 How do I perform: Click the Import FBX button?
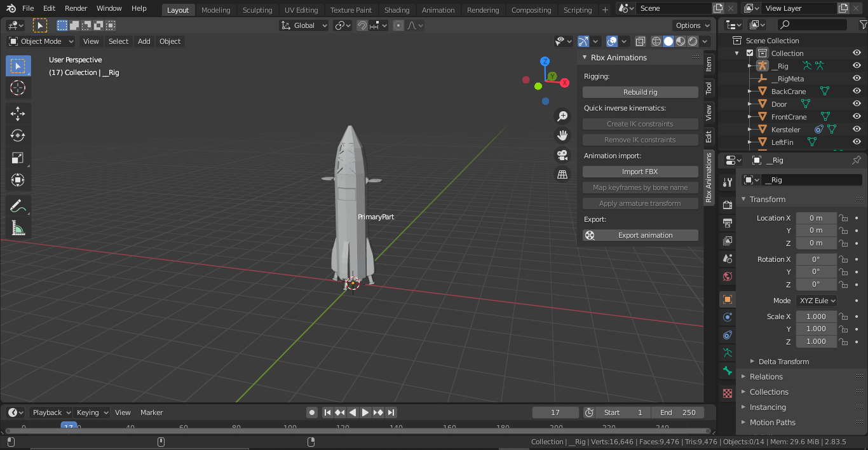[x=641, y=172]
